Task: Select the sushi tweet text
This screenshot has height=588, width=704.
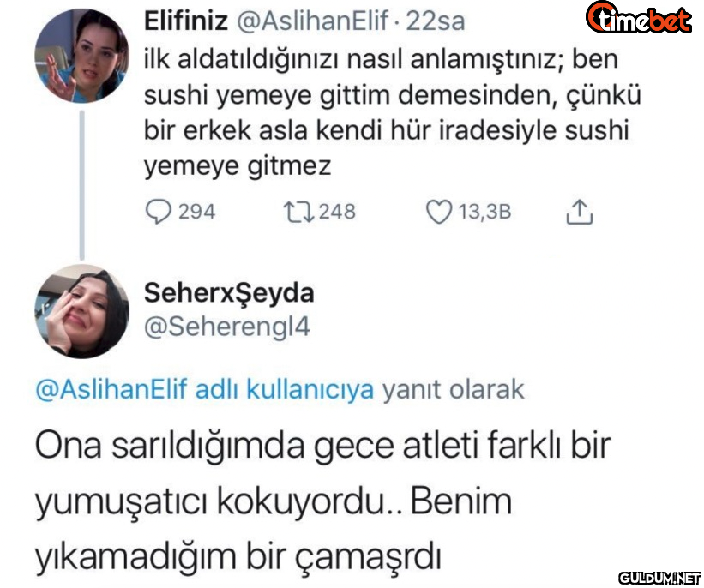Action: tap(392, 112)
